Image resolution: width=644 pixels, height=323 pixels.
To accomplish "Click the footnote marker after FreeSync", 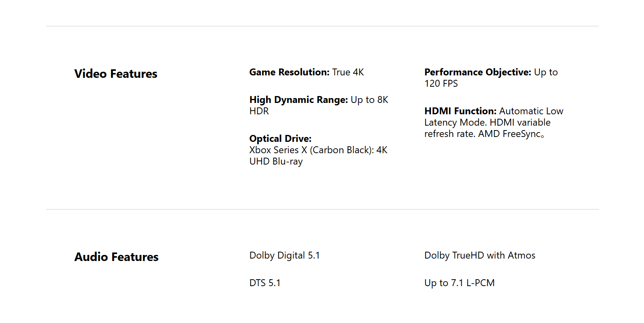I will point(542,136).
